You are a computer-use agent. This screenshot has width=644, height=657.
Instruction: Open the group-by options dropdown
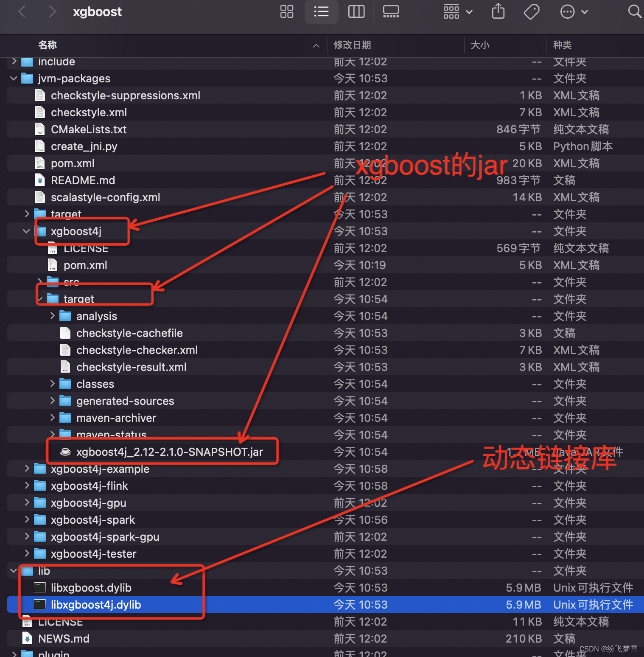(458, 11)
